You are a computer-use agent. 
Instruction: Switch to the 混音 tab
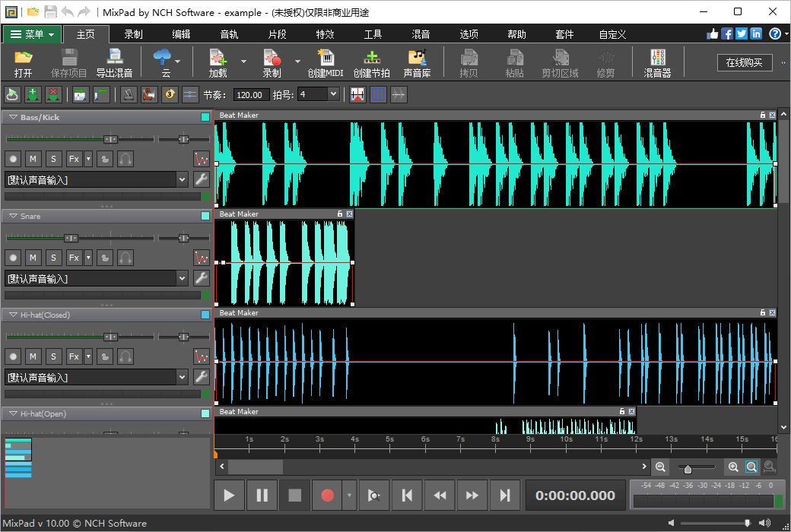421,34
